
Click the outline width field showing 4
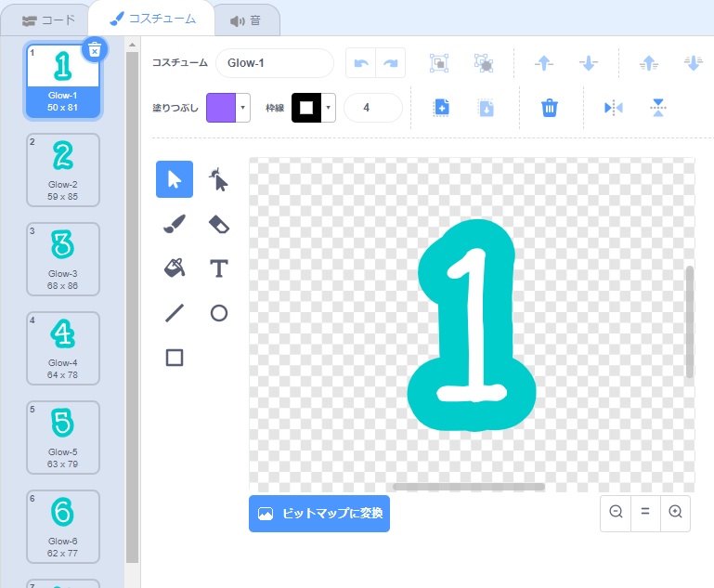pyautogui.click(x=373, y=108)
